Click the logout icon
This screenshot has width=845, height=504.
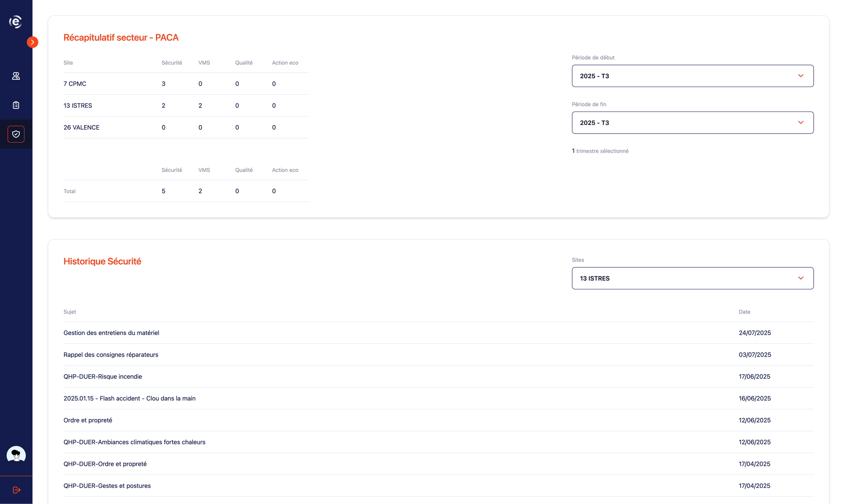(16, 490)
